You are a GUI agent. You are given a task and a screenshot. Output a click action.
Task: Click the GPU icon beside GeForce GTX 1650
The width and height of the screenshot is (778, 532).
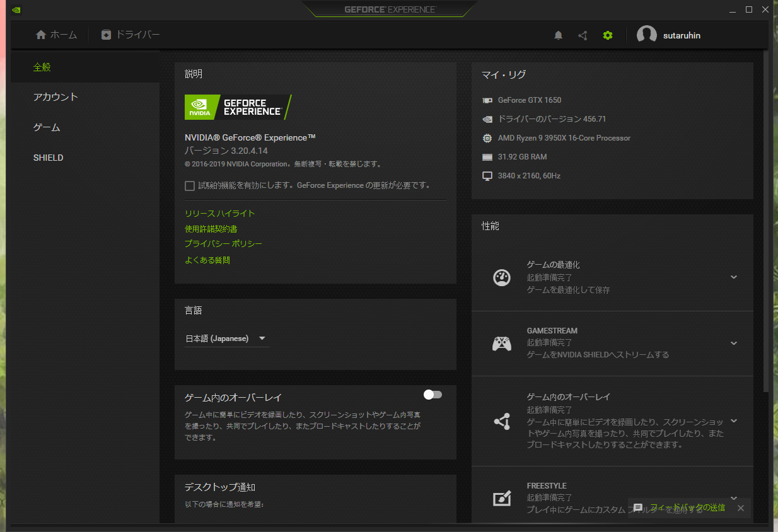tap(487, 100)
